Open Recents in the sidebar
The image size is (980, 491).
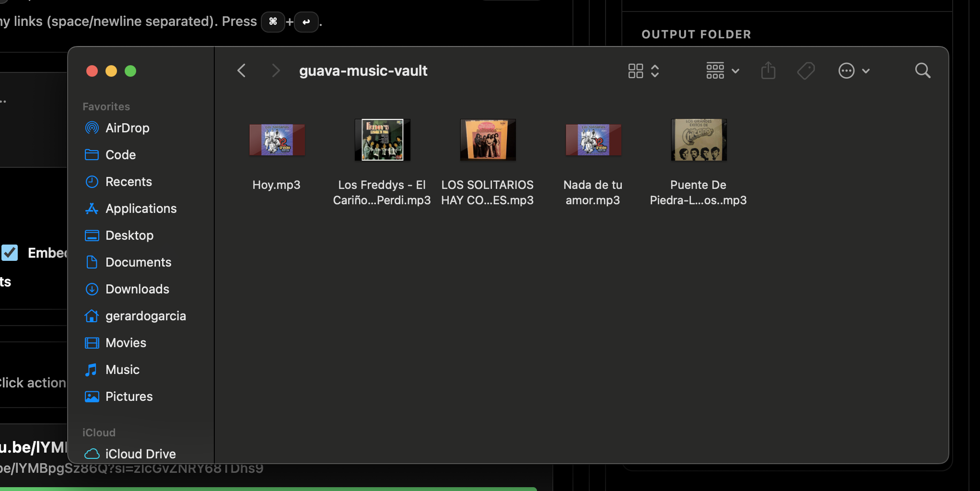[x=128, y=181]
